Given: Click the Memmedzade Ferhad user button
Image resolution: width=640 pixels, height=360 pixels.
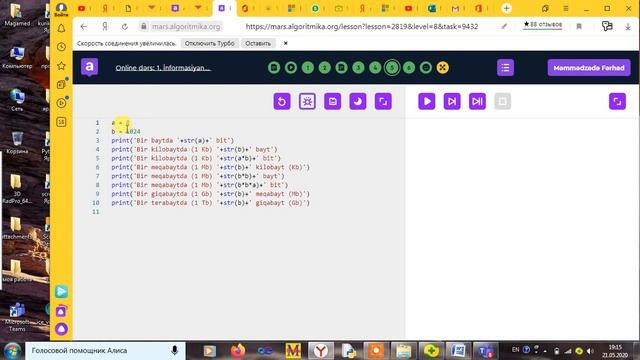Looking at the screenshot, I should [x=589, y=68].
